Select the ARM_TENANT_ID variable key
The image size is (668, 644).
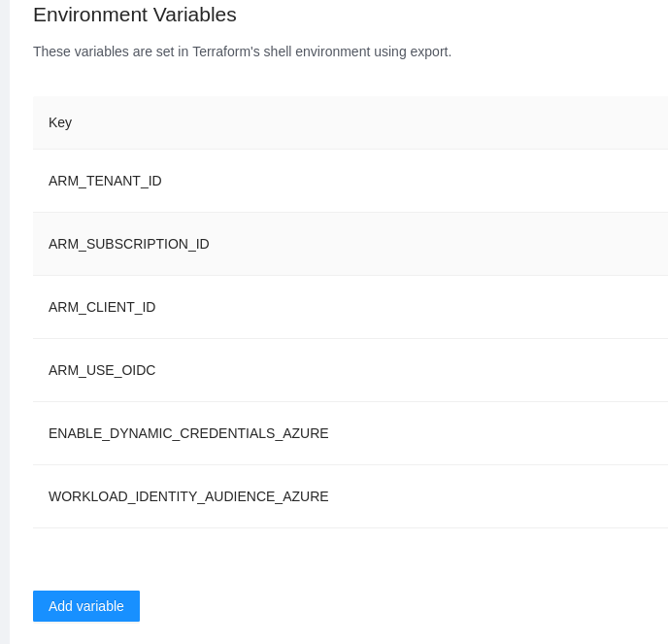pos(105,181)
